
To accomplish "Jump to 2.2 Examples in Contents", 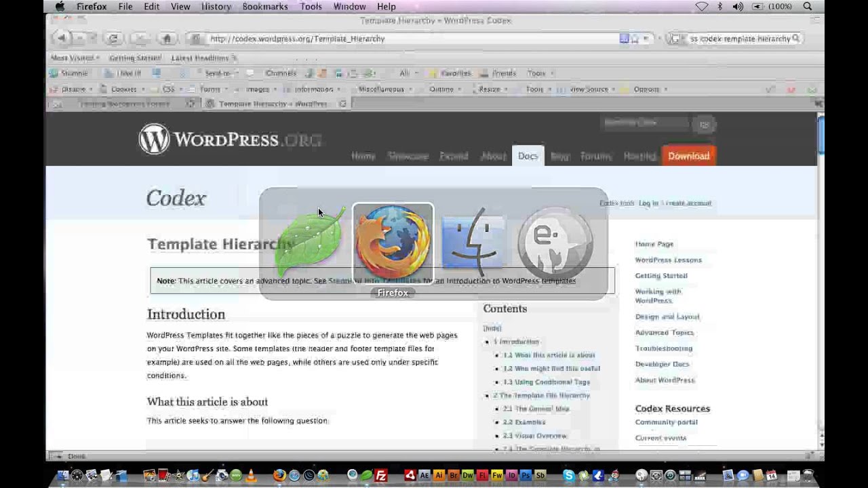I will [524, 422].
